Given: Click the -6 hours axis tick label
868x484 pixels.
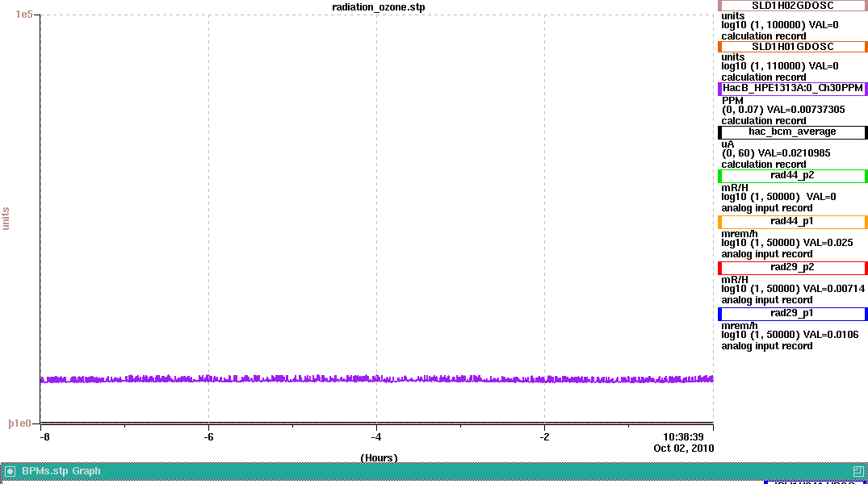Looking at the screenshot, I should tap(208, 437).
